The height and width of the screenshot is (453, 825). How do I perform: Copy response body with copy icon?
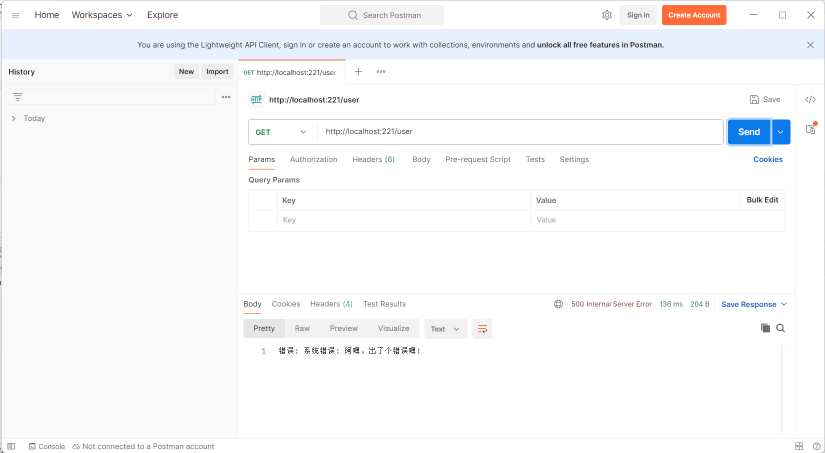point(765,328)
